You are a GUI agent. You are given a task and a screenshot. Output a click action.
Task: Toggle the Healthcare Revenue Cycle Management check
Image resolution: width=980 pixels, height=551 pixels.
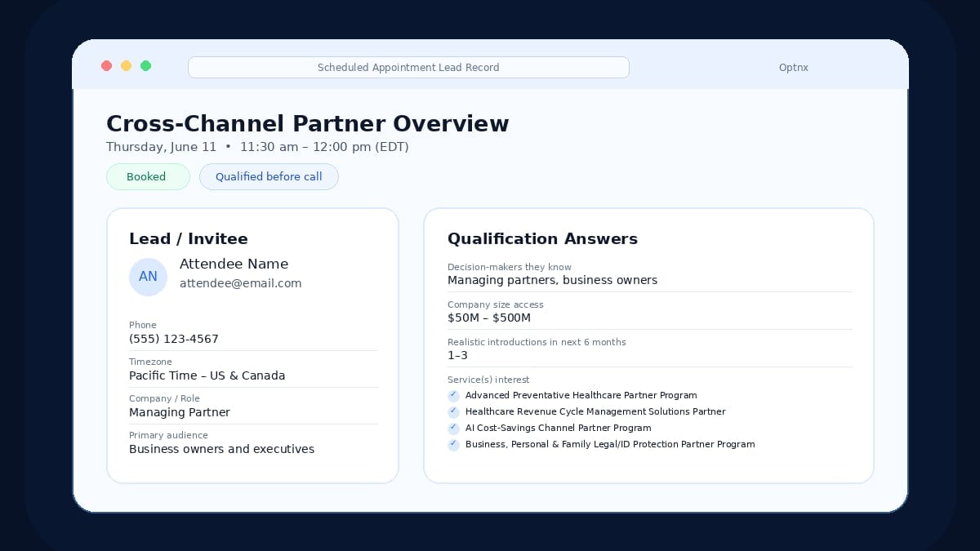[453, 412]
